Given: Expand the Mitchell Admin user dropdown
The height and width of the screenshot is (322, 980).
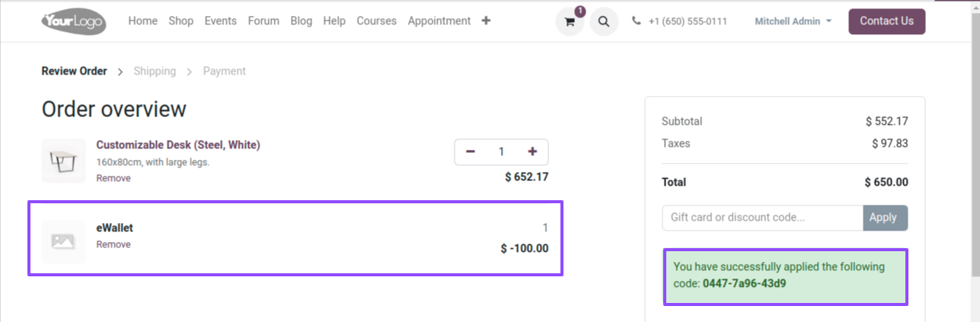Looking at the screenshot, I should (x=793, y=21).
